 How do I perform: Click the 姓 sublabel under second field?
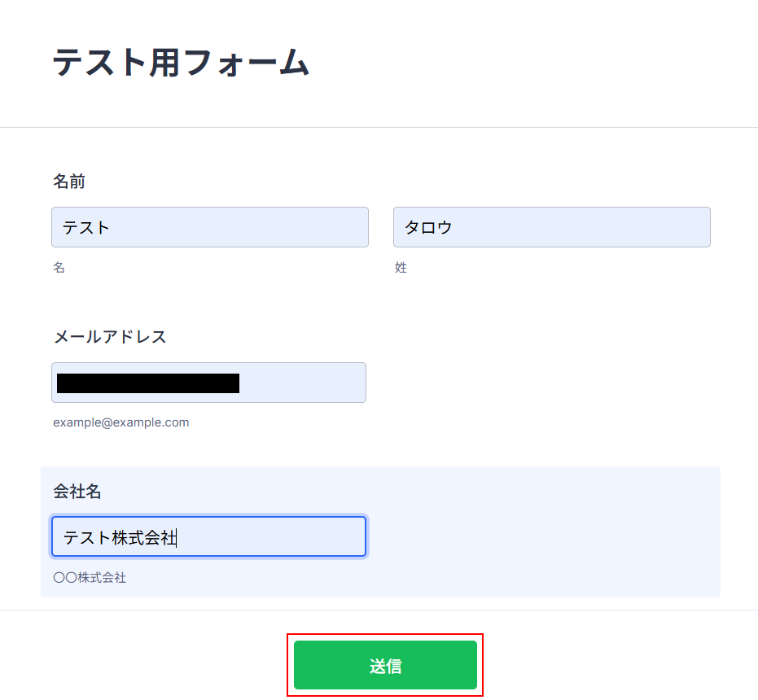click(x=401, y=268)
